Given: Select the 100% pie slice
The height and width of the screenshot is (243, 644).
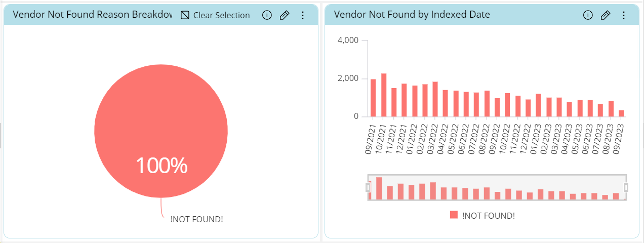Looking at the screenshot, I should pyautogui.click(x=161, y=131).
